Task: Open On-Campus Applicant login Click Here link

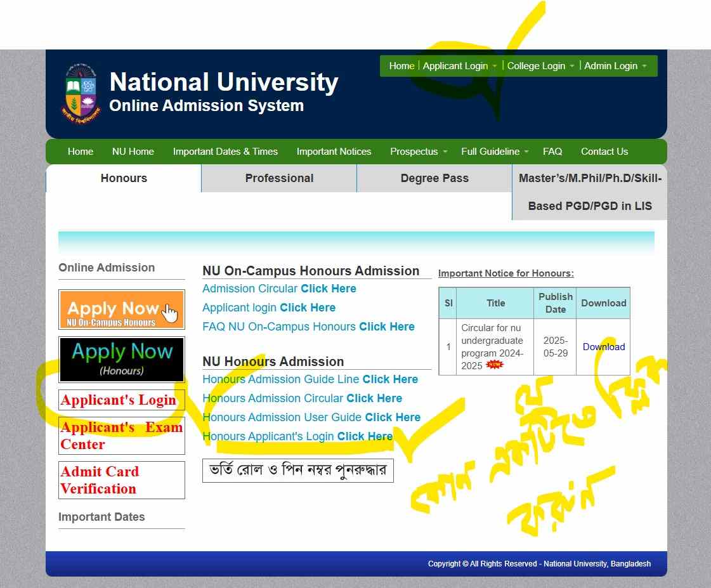Action: click(x=269, y=308)
